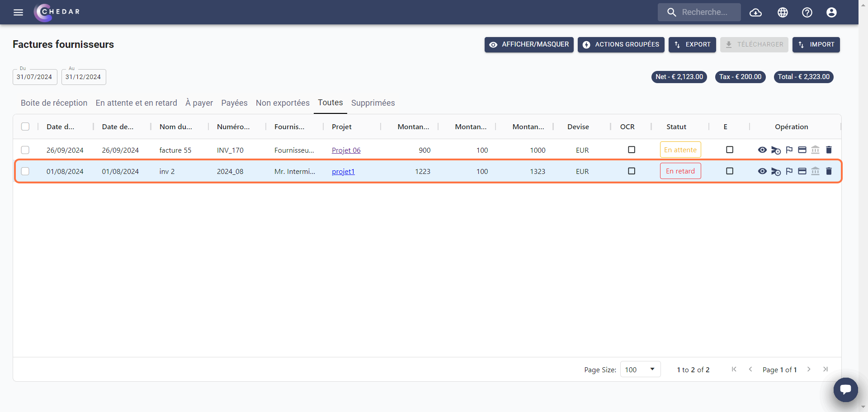Open the Du start date picker

(x=35, y=77)
